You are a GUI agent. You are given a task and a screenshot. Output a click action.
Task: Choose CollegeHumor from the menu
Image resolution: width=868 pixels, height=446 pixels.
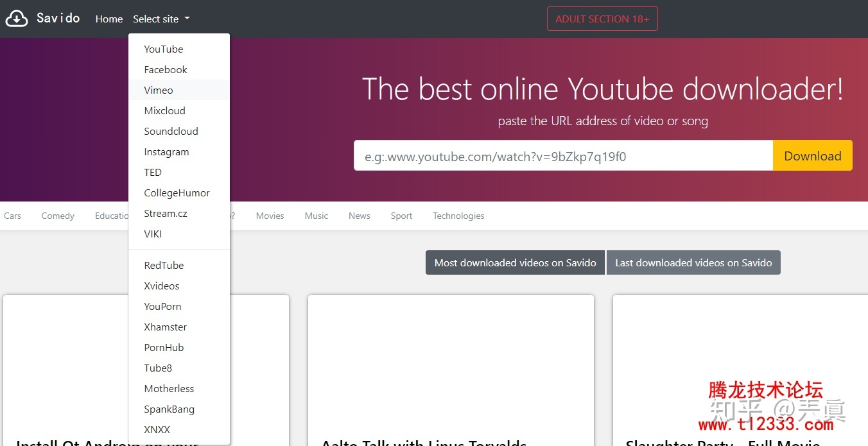click(x=177, y=193)
